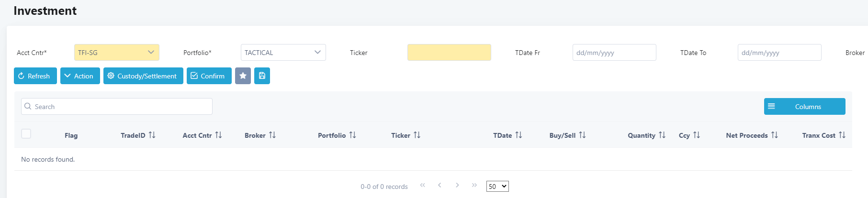Sort by TradeID column arrows

[x=152, y=135]
